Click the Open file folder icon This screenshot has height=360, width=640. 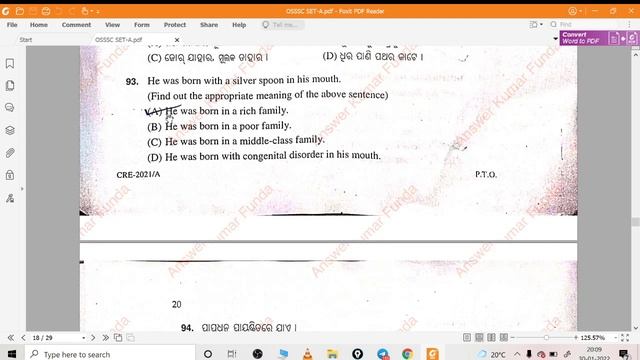click(x=19, y=11)
